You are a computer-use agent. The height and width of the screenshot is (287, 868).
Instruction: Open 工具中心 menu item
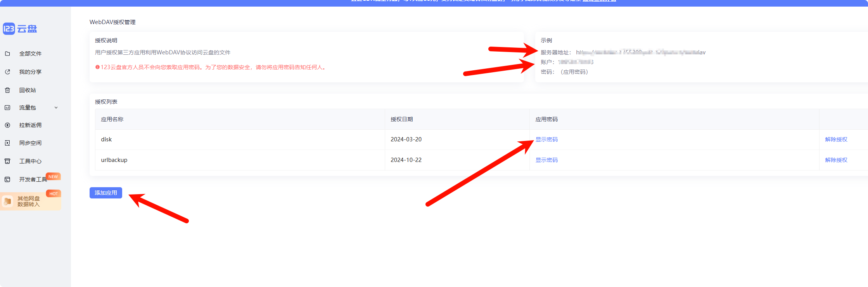pyautogui.click(x=30, y=161)
